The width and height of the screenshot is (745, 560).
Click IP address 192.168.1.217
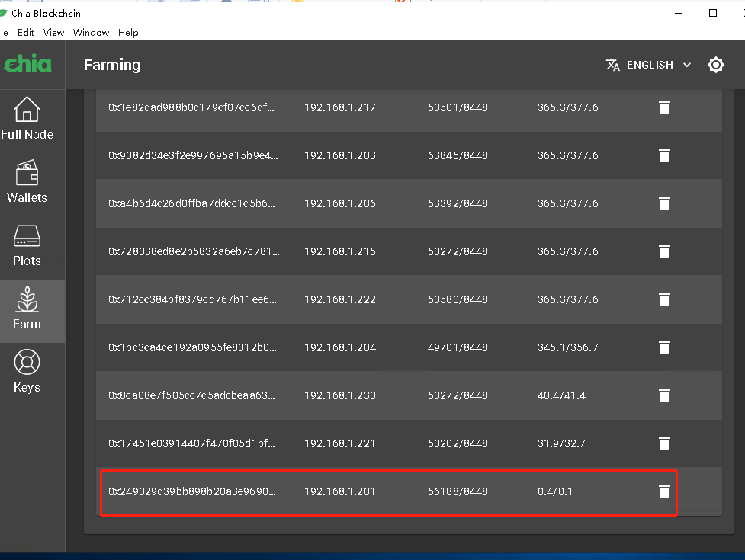pos(340,107)
